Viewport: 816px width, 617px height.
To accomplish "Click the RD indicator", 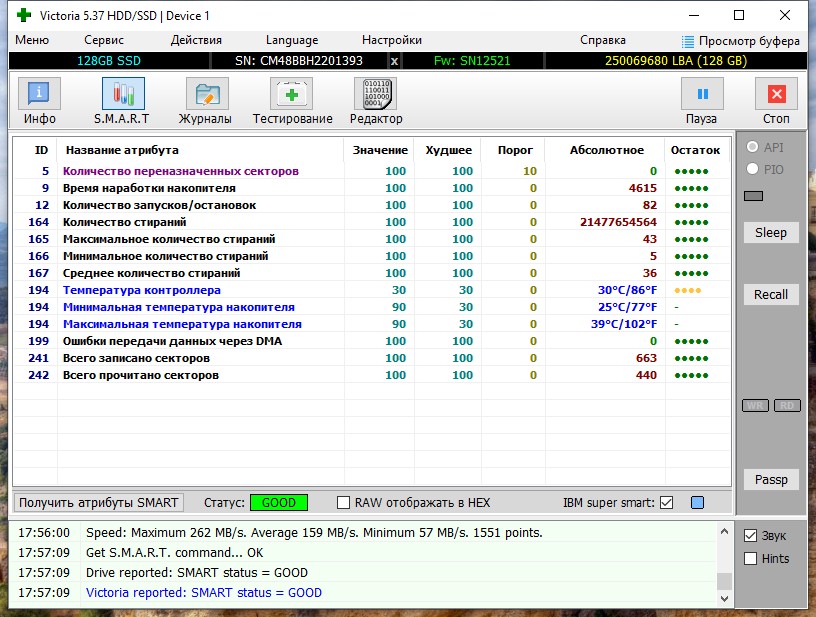I will (787, 406).
